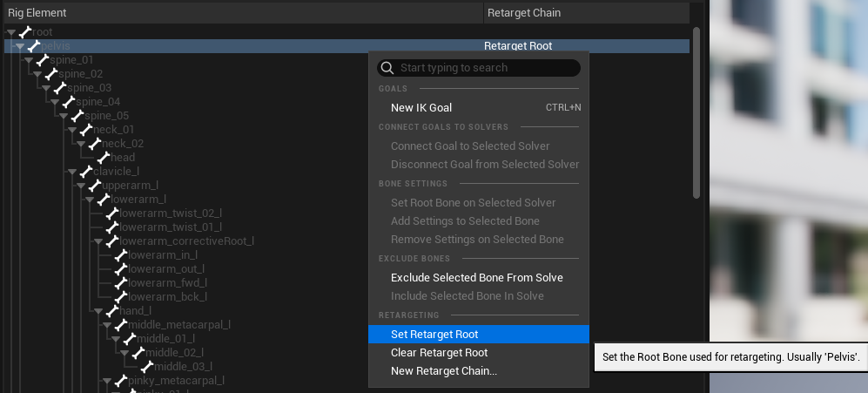The image size is (868, 393).
Task: Choose Clear Retarget Root option
Action: [439, 353]
